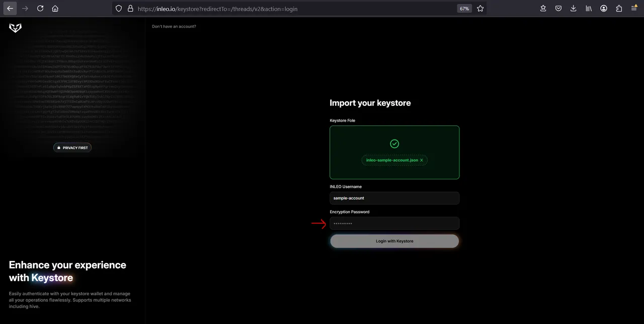Click the Encryption Password label
This screenshot has height=324, width=644.
pos(350,212)
